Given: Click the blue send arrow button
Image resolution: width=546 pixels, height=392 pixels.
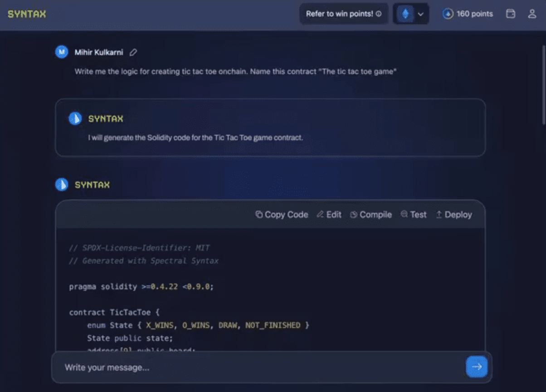Looking at the screenshot, I should [x=477, y=366].
